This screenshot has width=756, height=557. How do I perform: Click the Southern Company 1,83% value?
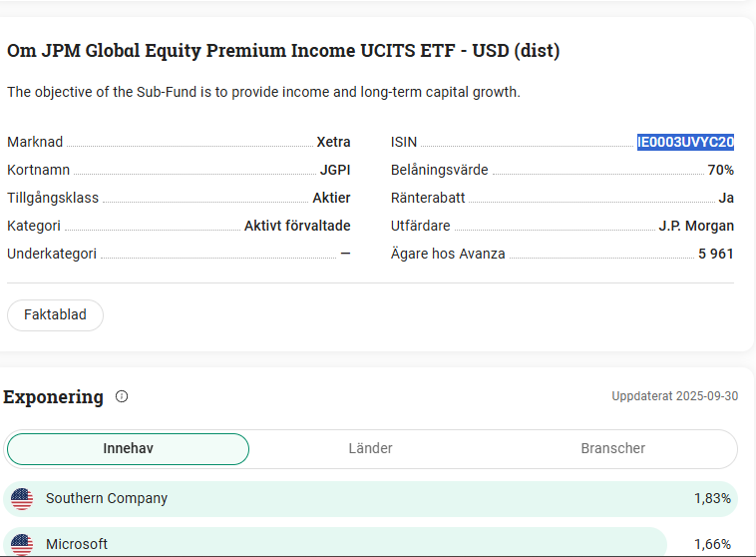pos(712,498)
